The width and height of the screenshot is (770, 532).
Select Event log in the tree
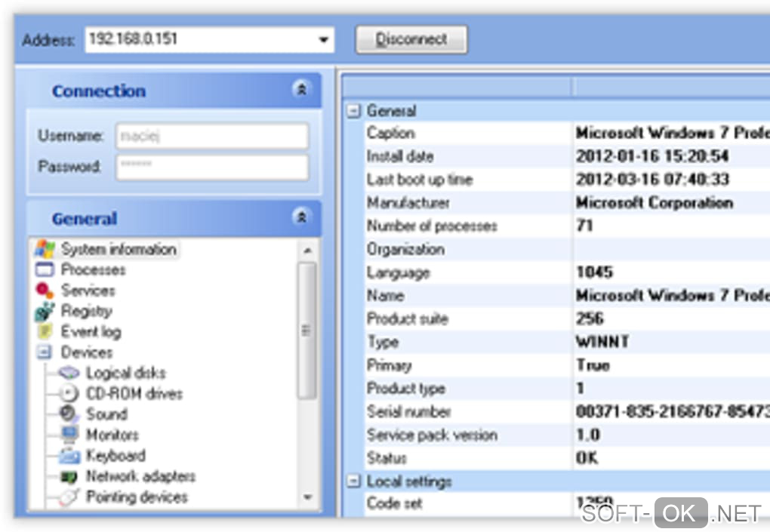point(91,332)
